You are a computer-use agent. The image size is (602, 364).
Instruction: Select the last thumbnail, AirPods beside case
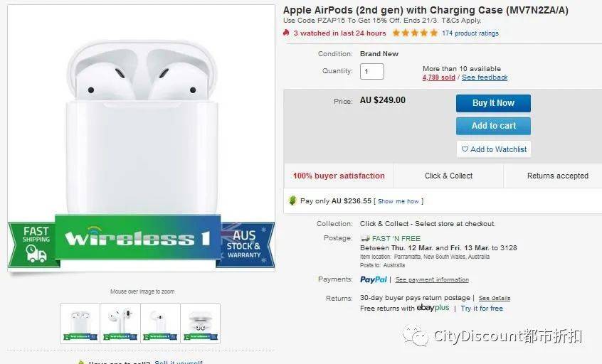pyautogui.click(x=201, y=323)
